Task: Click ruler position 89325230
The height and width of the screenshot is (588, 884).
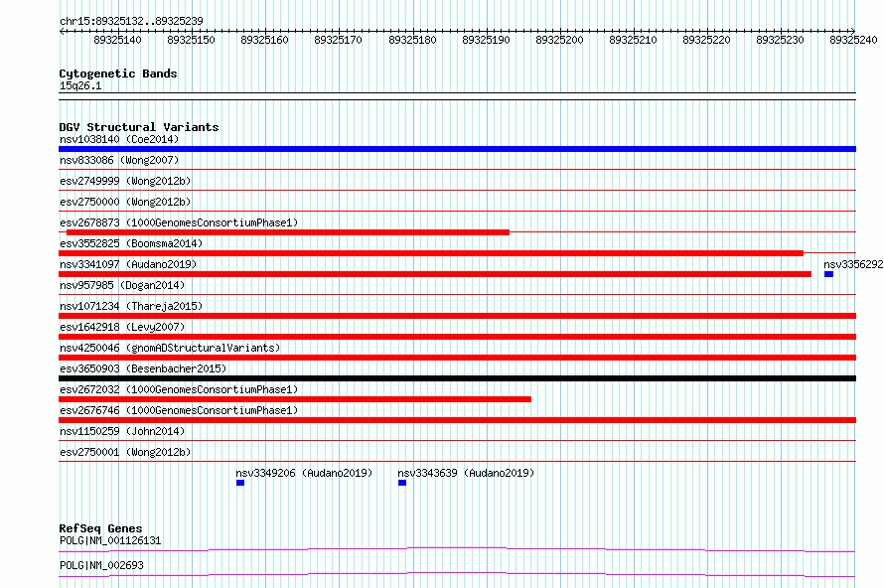Action: [x=781, y=40]
